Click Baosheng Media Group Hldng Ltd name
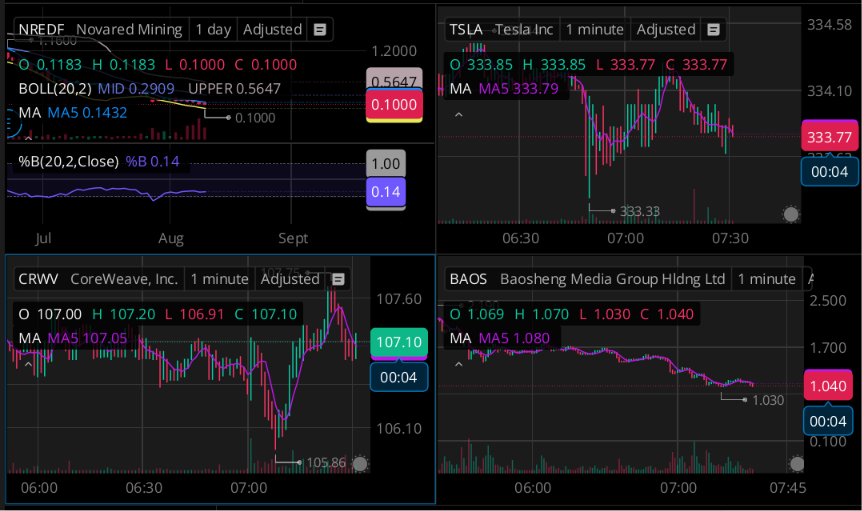The height and width of the screenshot is (511, 862). click(x=612, y=279)
